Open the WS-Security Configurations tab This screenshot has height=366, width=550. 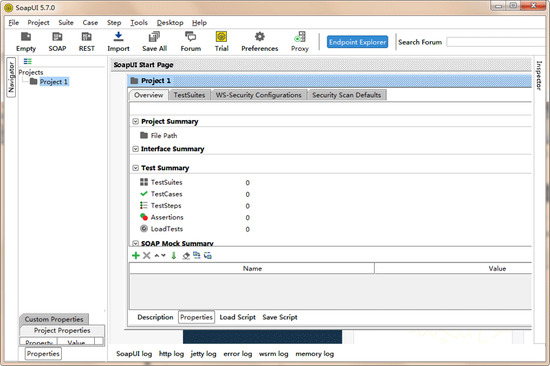point(259,95)
